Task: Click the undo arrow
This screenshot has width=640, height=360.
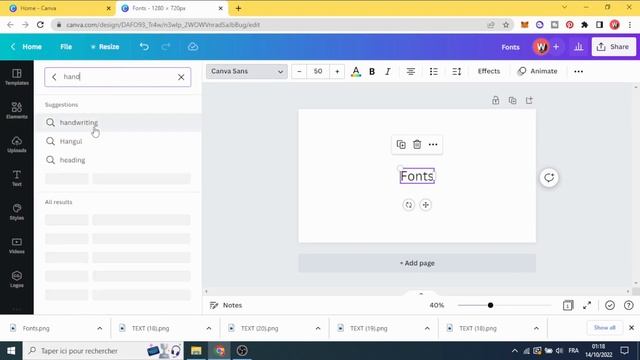Action: 144,47
